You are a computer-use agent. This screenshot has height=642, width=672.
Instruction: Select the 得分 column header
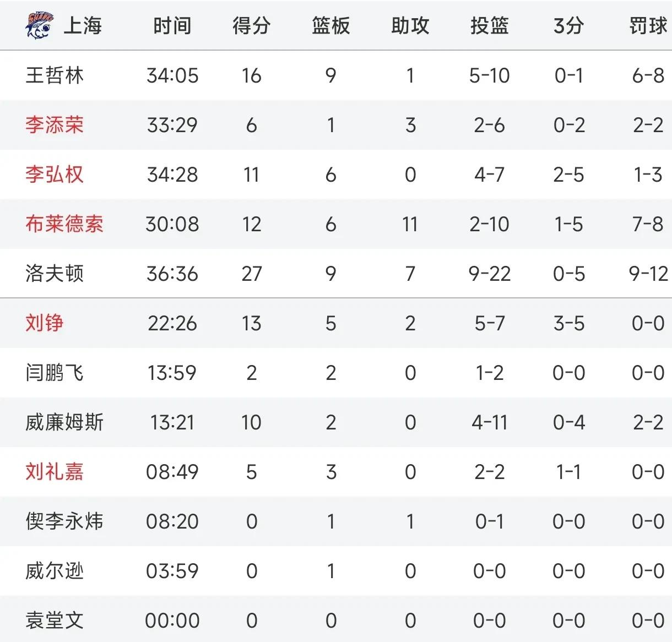tap(252, 26)
